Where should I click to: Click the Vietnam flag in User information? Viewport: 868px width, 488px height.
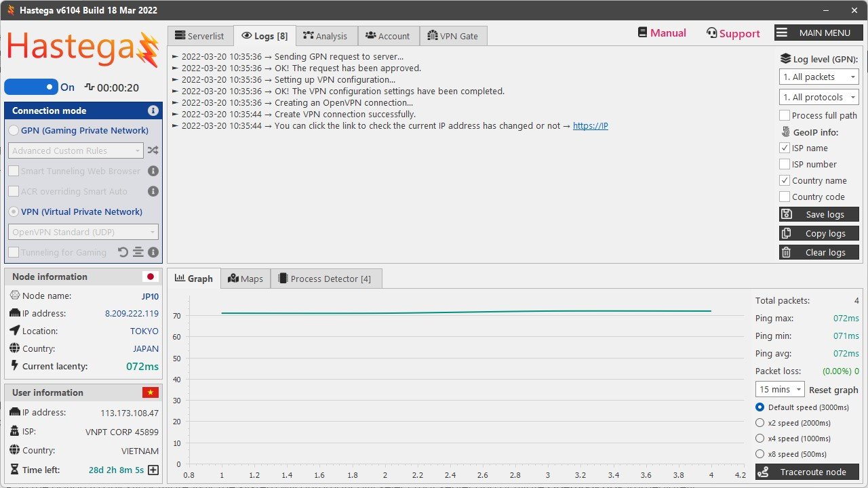(x=150, y=392)
